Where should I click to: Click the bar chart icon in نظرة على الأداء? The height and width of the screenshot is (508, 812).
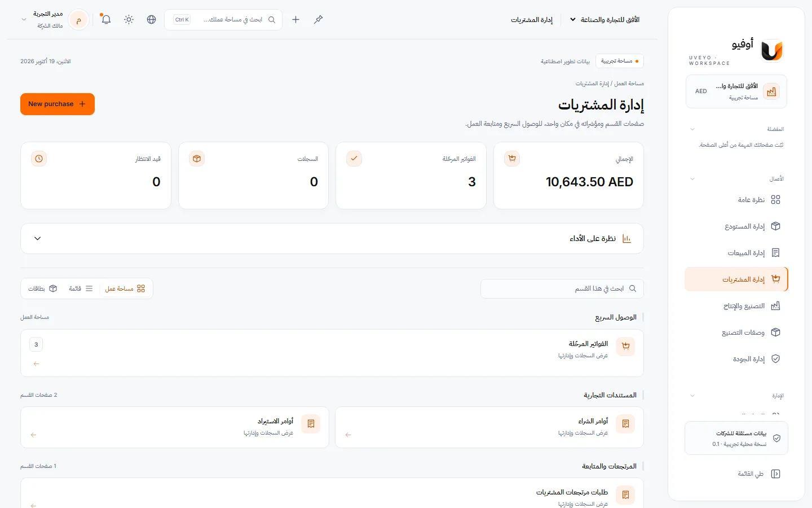coord(626,239)
